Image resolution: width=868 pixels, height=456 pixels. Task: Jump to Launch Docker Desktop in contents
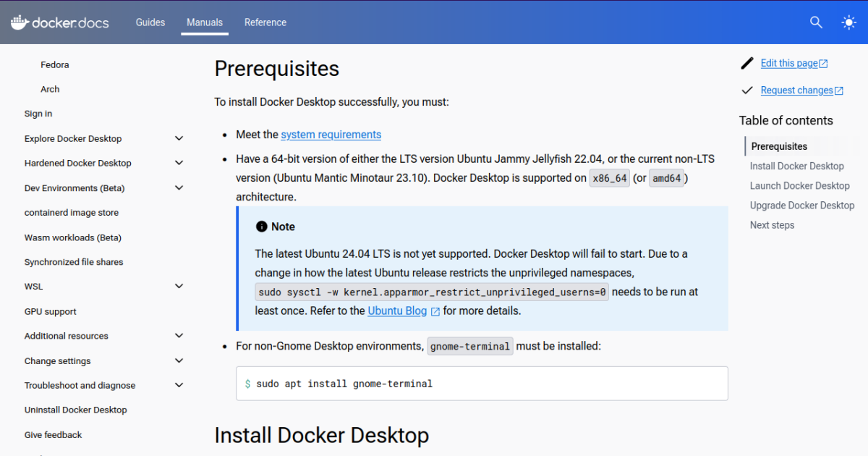800,186
